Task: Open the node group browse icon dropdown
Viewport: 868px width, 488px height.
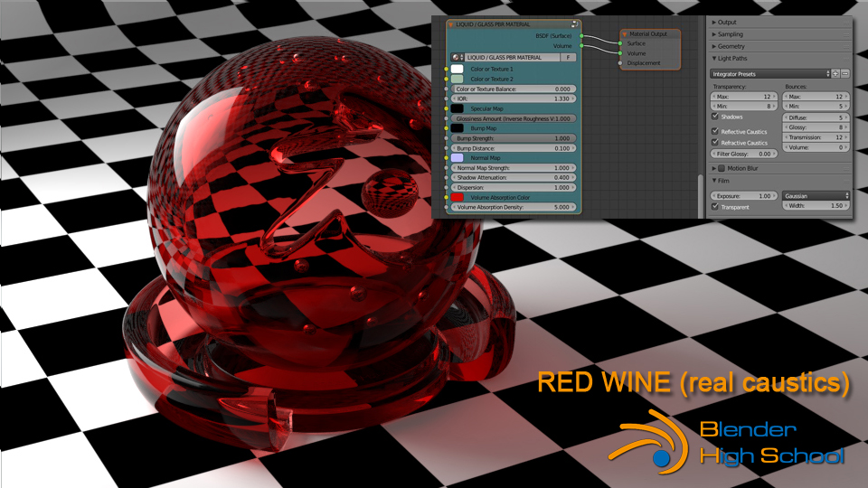Action: (458, 58)
